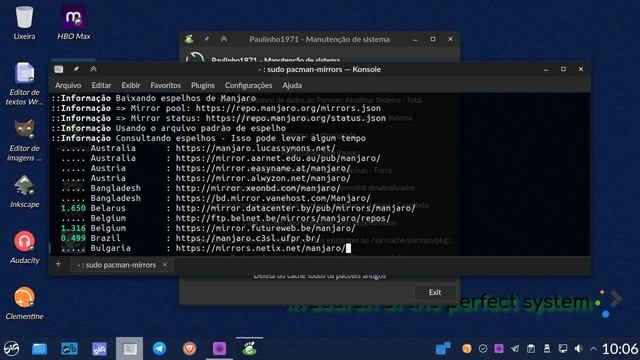Click the purple square tray icon
This screenshot has width=640, height=360.
499,349
